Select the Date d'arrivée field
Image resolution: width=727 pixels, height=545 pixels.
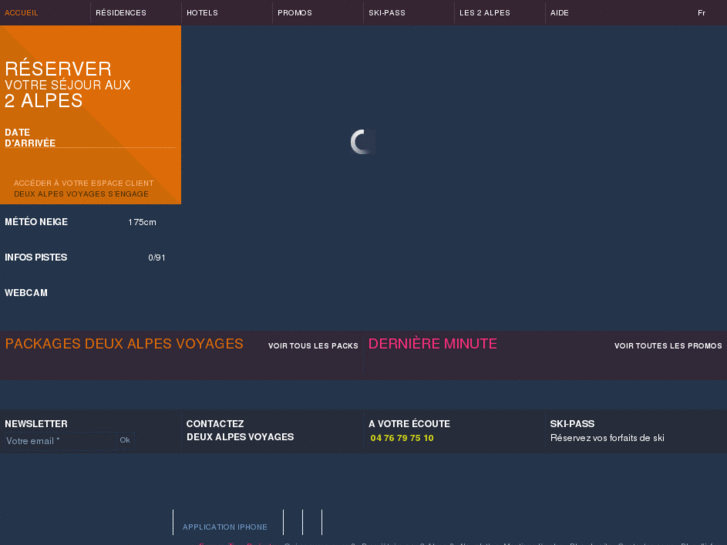tap(90, 138)
